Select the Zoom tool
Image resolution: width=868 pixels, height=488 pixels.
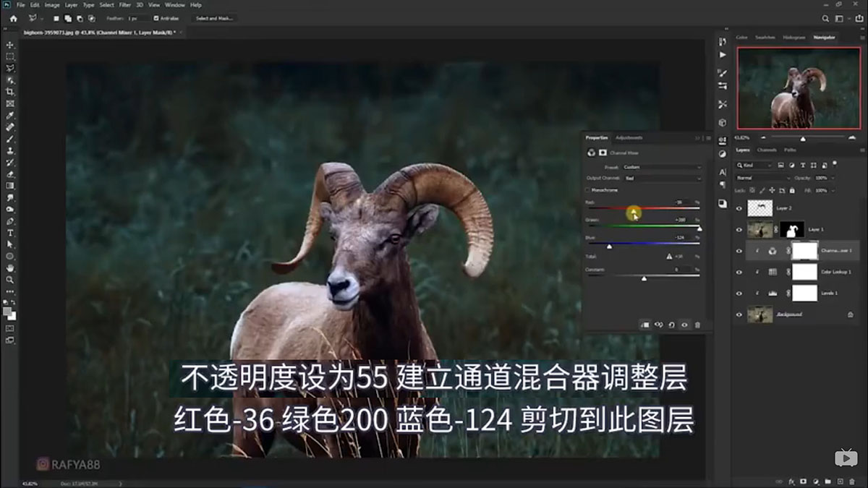click(x=9, y=280)
